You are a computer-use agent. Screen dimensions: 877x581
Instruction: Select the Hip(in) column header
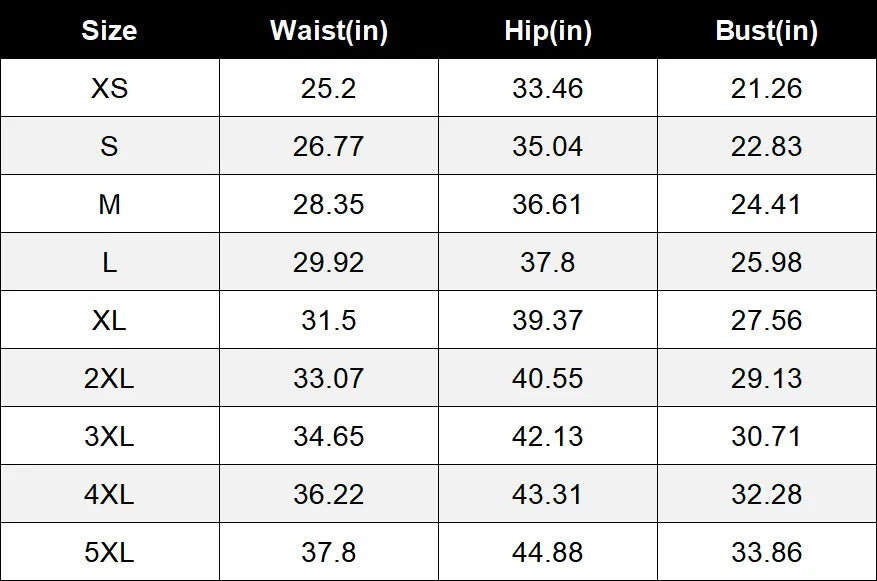548,30
